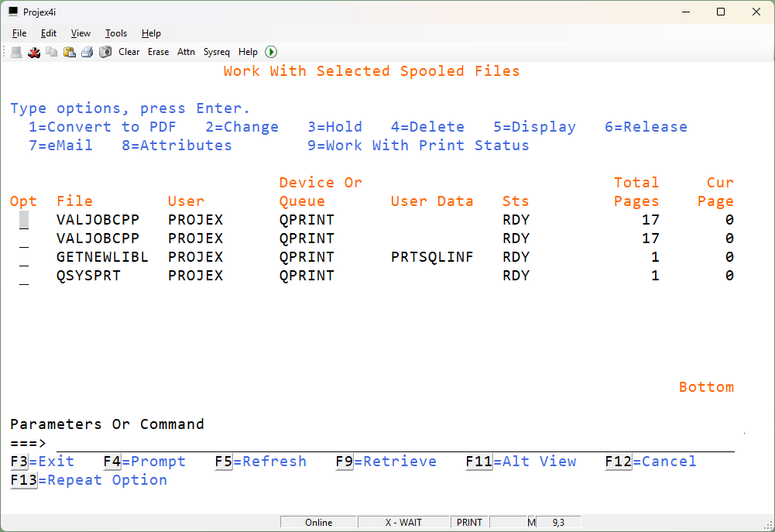Click the connect computer icon in toolbar
Screen dimensions: 775x532
(16, 52)
